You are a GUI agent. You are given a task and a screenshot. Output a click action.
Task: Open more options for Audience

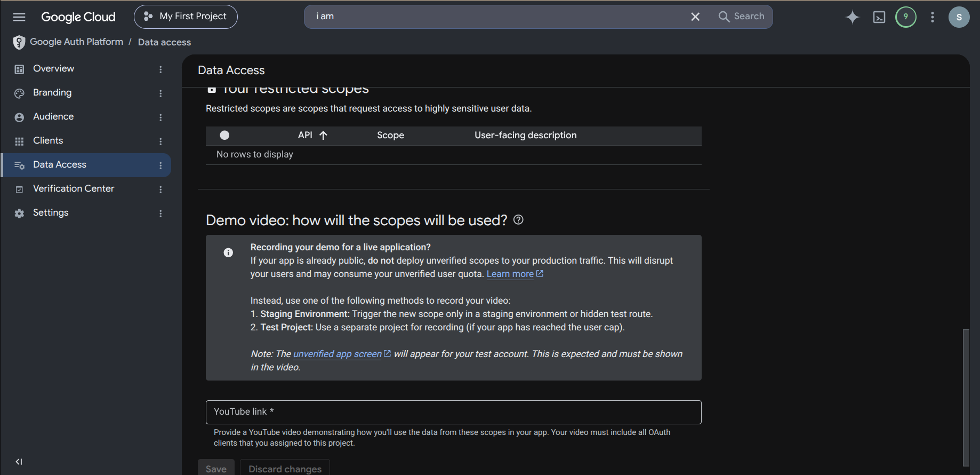tap(160, 117)
